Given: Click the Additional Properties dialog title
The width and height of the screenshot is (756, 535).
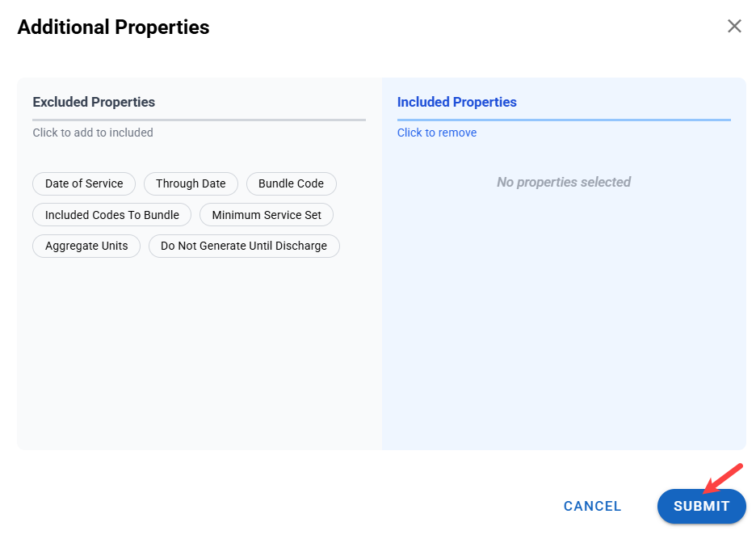Looking at the screenshot, I should [x=113, y=27].
